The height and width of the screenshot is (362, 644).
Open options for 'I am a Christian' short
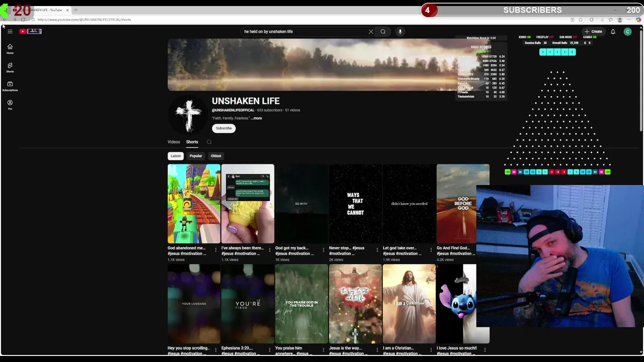click(431, 350)
